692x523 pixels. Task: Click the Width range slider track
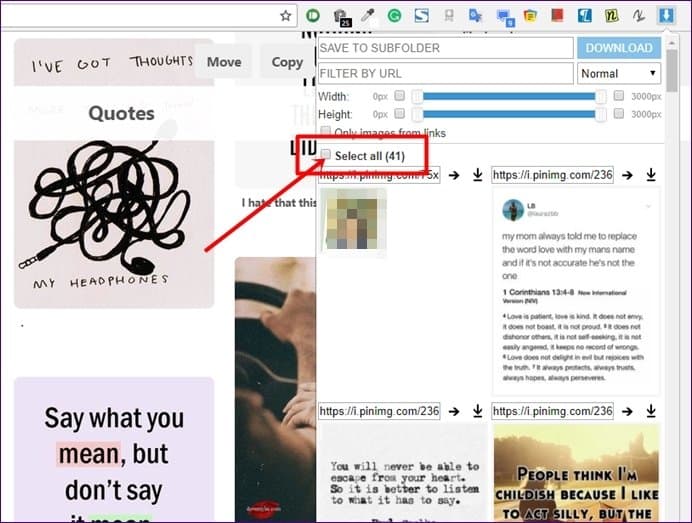(508, 96)
